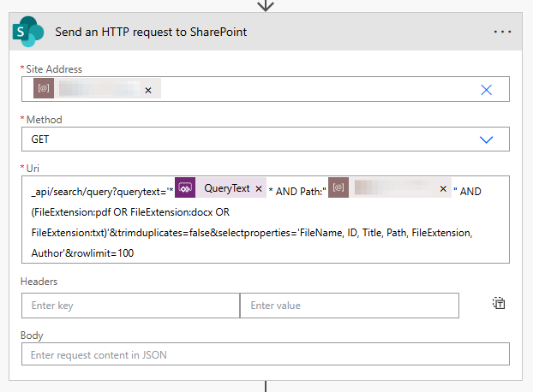Remove the Site Address dynamic token

[148, 90]
